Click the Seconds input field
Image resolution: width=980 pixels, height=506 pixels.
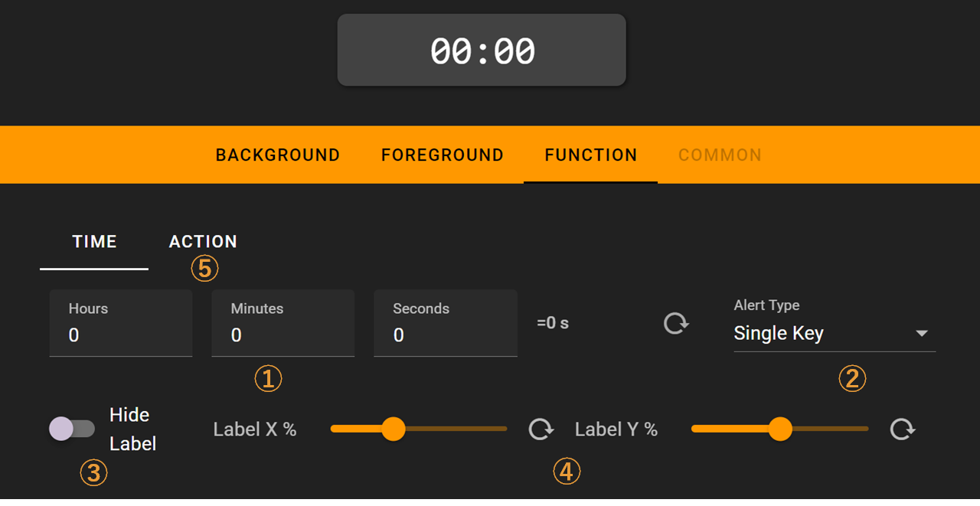tap(446, 323)
